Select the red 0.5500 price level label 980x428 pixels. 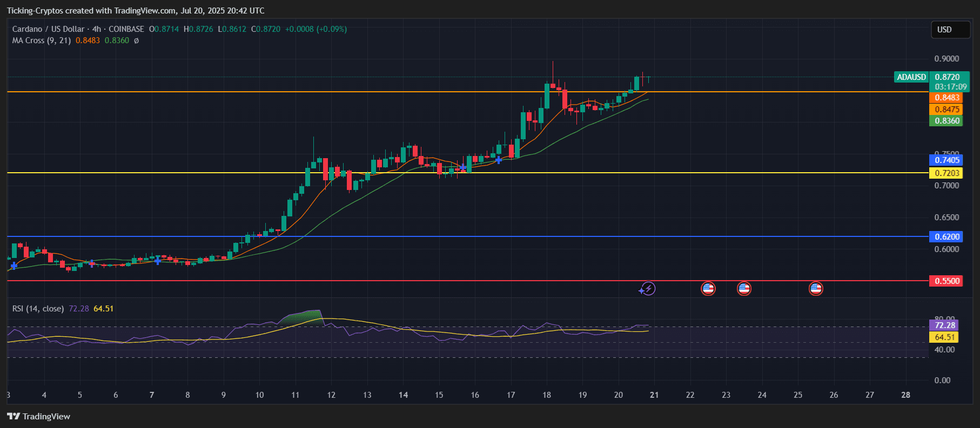coord(947,281)
